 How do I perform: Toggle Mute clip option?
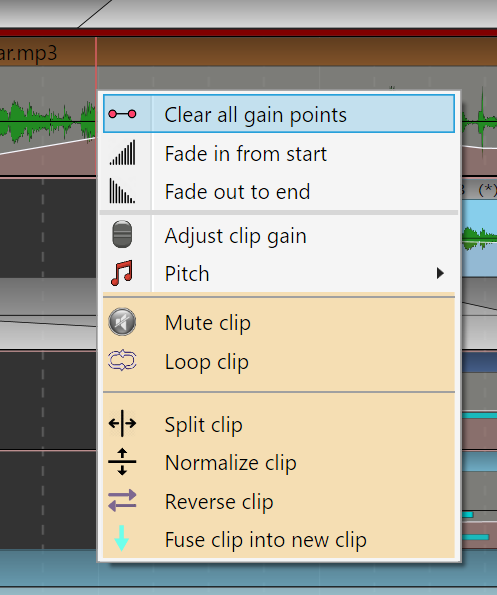click(x=279, y=323)
